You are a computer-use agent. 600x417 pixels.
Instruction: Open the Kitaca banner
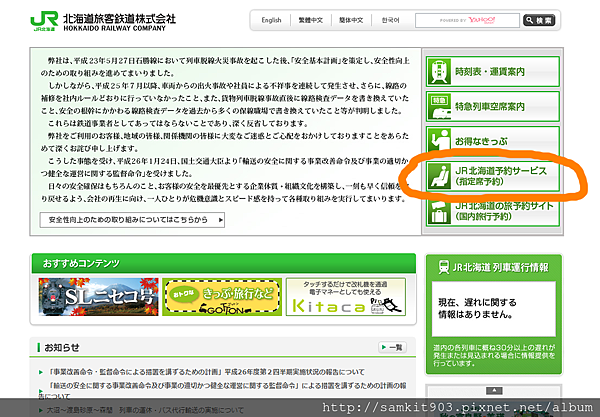(346, 297)
